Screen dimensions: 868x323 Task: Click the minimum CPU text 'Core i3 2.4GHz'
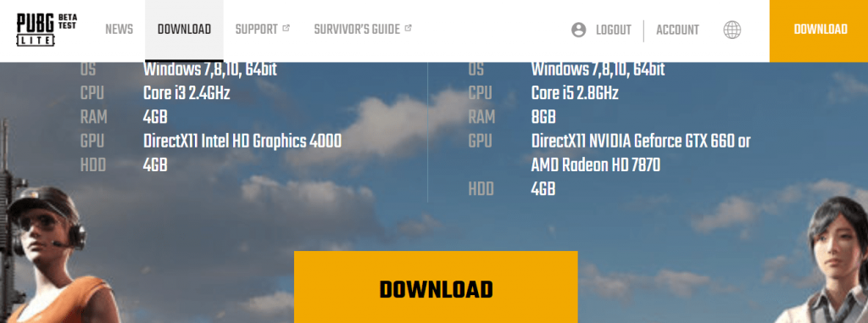click(186, 93)
